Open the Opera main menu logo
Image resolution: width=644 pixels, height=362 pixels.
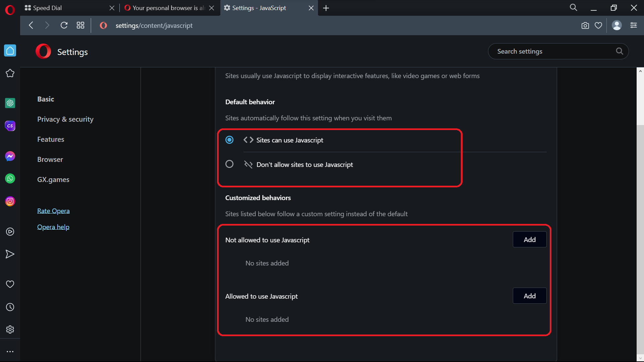tap(10, 10)
